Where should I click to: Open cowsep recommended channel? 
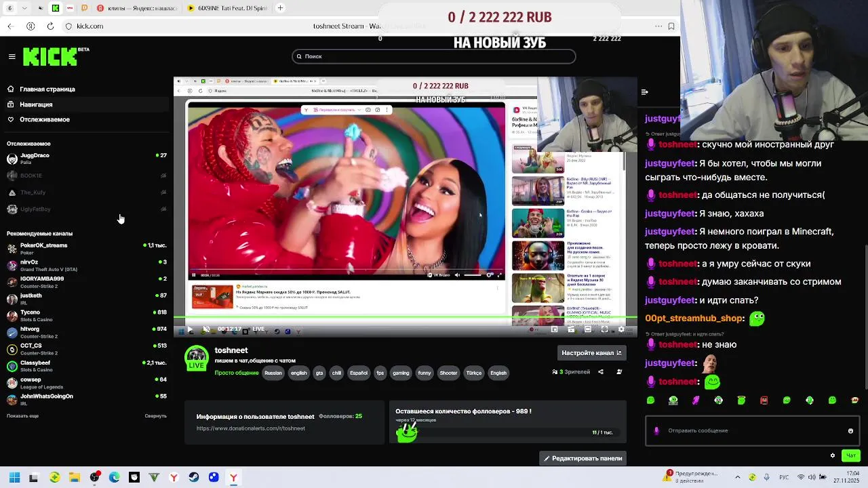coord(86,382)
